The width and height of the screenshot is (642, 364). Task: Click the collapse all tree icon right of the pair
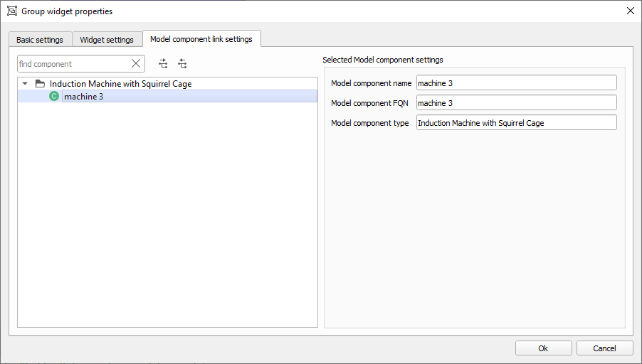[182, 64]
